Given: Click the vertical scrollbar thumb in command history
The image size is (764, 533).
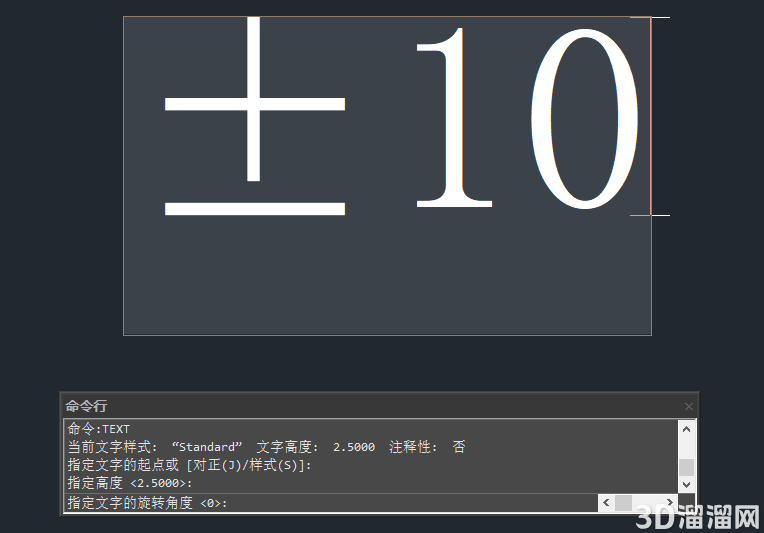Looking at the screenshot, I should pyautogui.click(x=686, y=467).
